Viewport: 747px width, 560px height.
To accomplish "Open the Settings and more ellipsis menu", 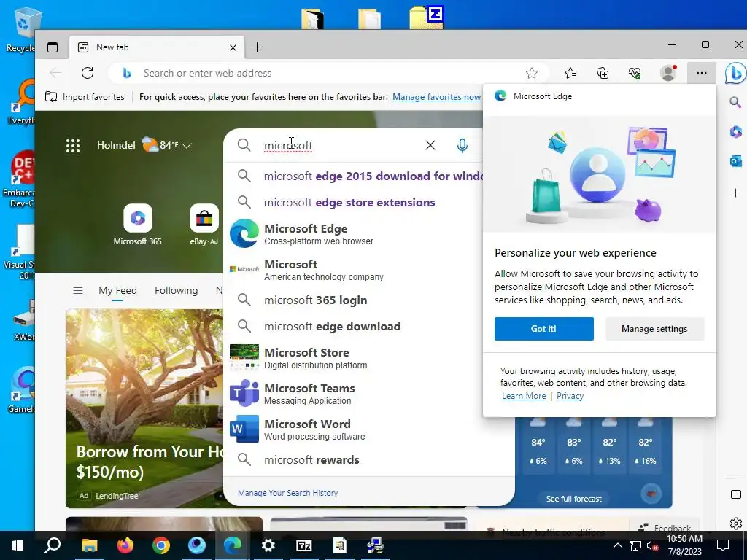I will 701,73.
